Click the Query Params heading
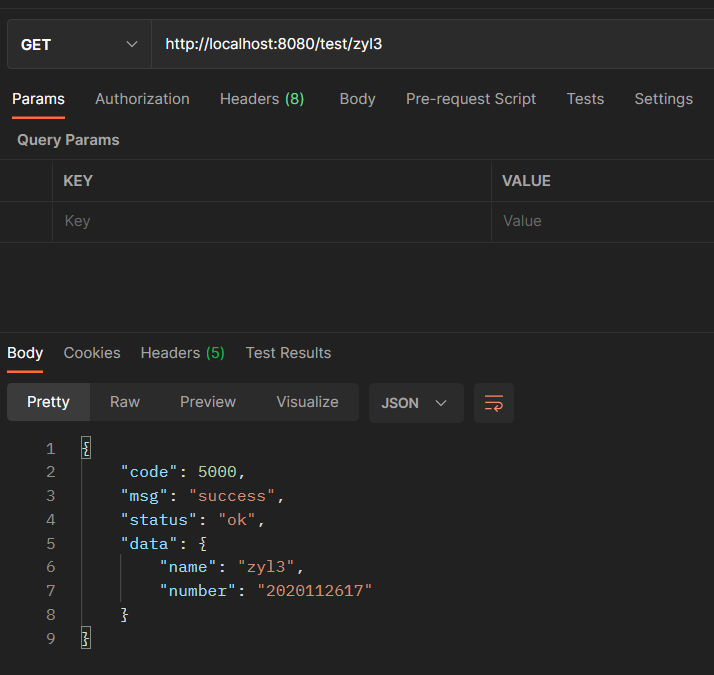This screenshot has width=714, height=675. click(x=68, y=140)
